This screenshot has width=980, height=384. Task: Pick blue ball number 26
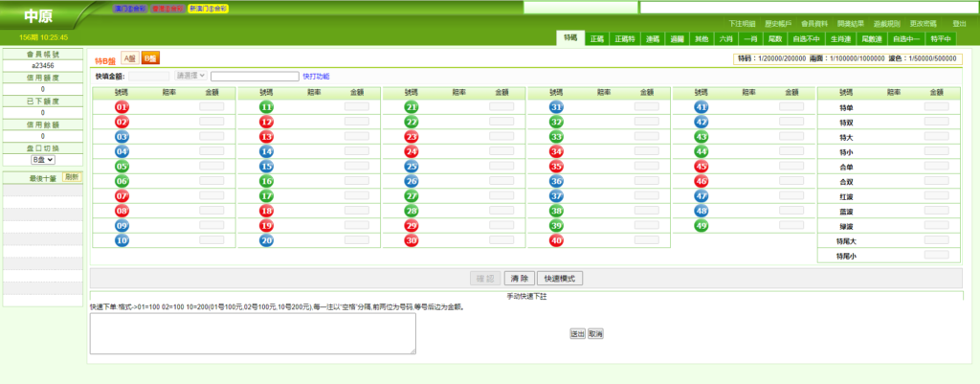click(412, 181)
